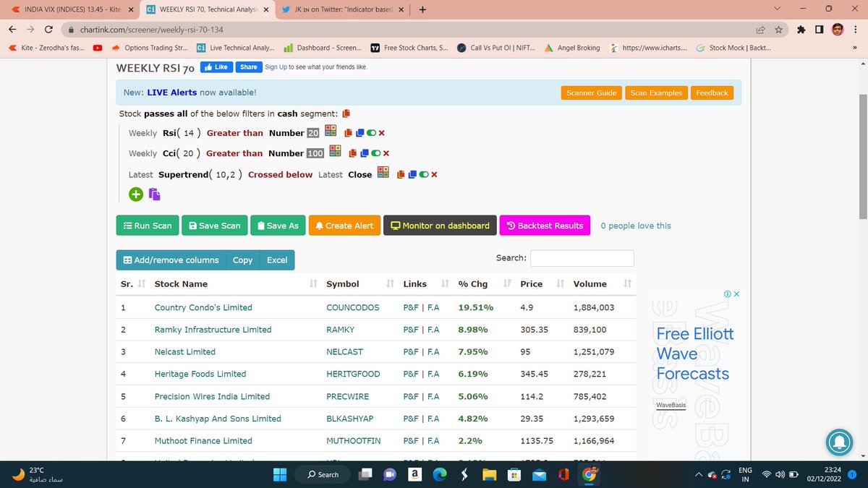Open the calculator icon on the Rsi filter

330,131
